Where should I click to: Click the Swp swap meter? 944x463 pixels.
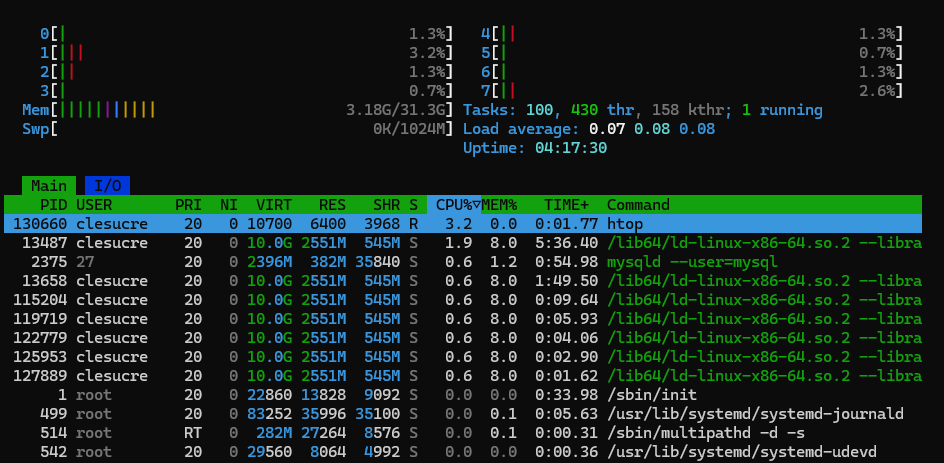pos(238,129)
